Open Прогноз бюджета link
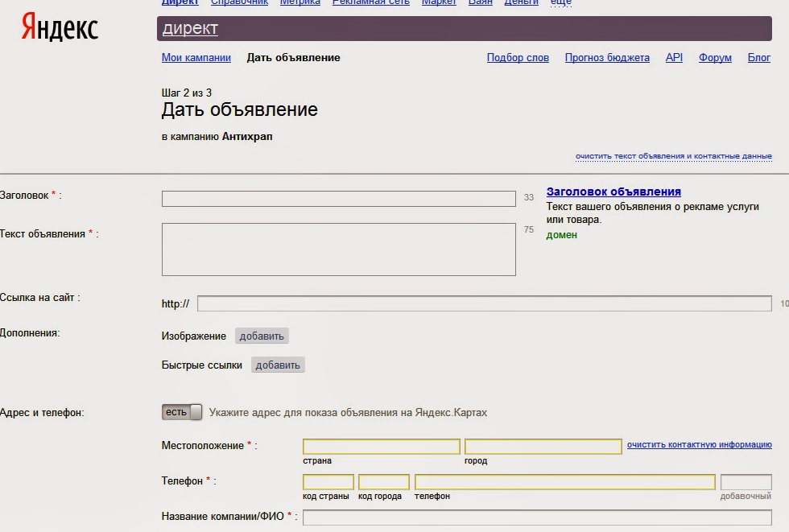Screen dimensions: 789x532 point(607,58)
